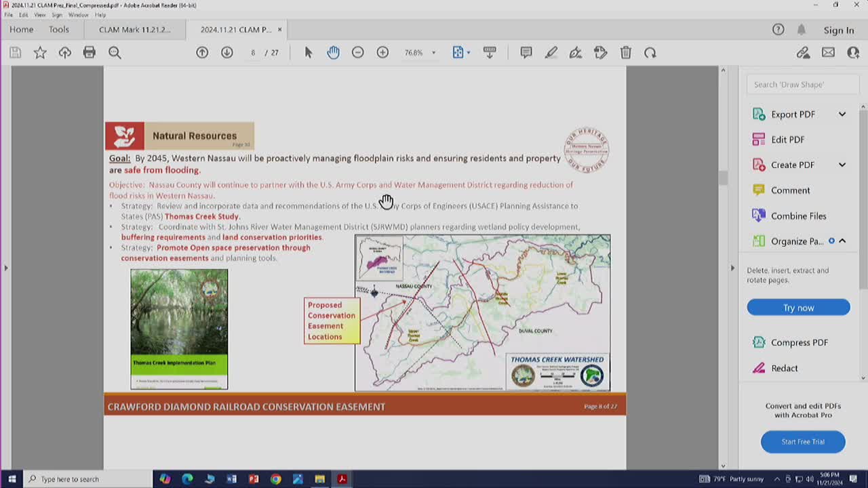Viewport: 868px width, 488px height.
Task: Go to the previous page arrow
Action: click(202, 53)
